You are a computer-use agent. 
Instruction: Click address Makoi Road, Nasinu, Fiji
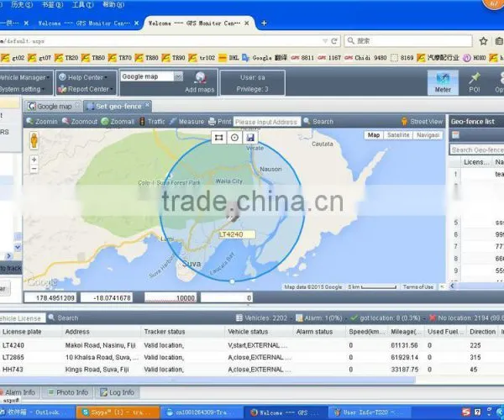point(100,345)
